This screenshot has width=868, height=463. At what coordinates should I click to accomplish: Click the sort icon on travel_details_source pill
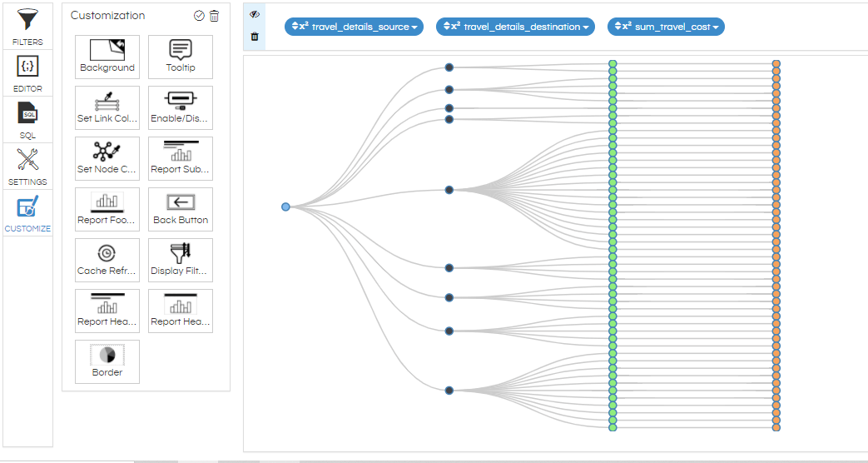pyautogui.click(x=295, y=26)
